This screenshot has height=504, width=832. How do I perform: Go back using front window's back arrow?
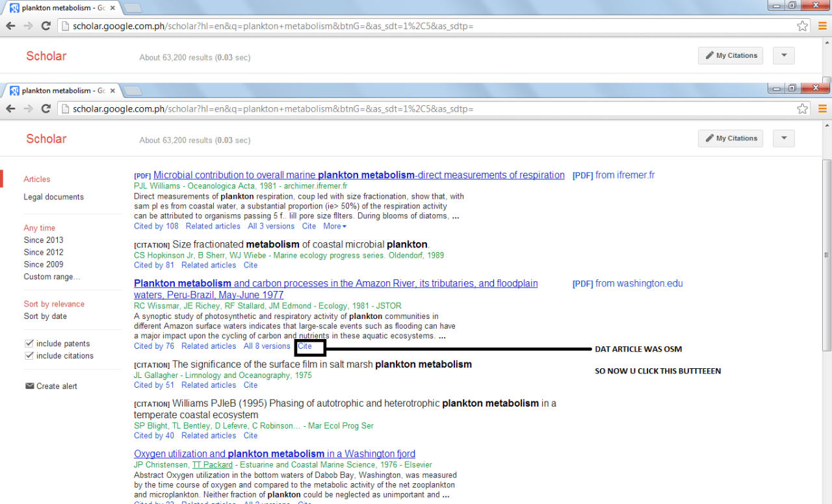(x=10, y=108)
